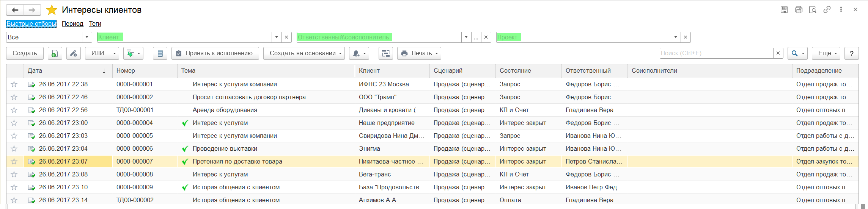This screenshot has width=868, height=209.
Task: Click into the Поиск (Ctrl+F) search field
Action: pos(716,53)
